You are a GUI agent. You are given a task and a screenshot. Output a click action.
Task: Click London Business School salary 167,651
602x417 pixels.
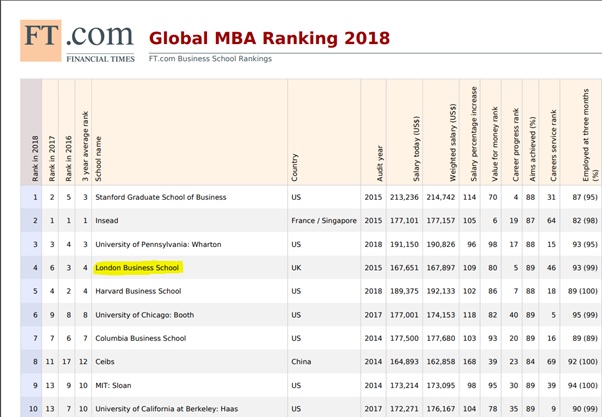click(x=404, y=268)
